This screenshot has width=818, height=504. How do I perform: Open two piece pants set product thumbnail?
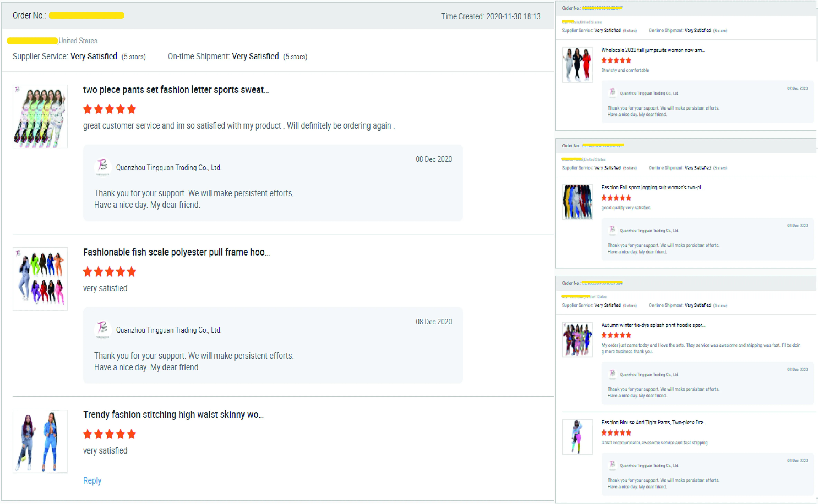tap(40, 116)
